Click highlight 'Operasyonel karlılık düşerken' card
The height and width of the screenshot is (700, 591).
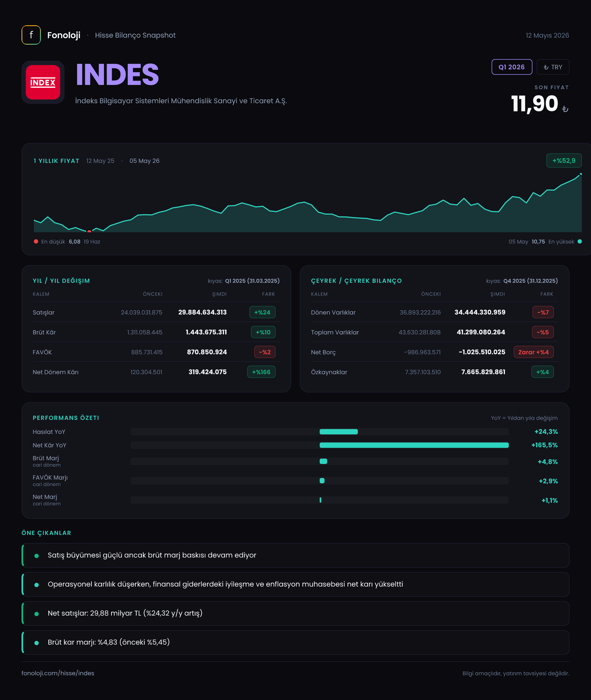click(x=295, y=584)
